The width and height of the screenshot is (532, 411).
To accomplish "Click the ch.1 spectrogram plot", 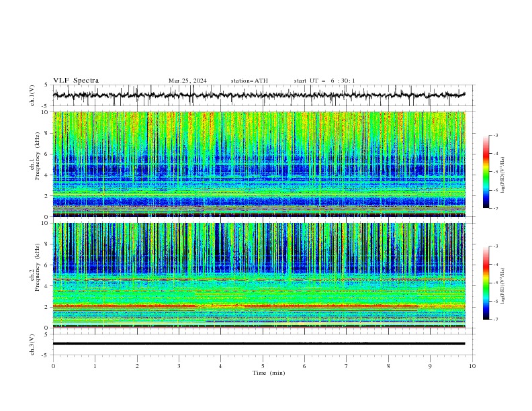I will [259, 164].
